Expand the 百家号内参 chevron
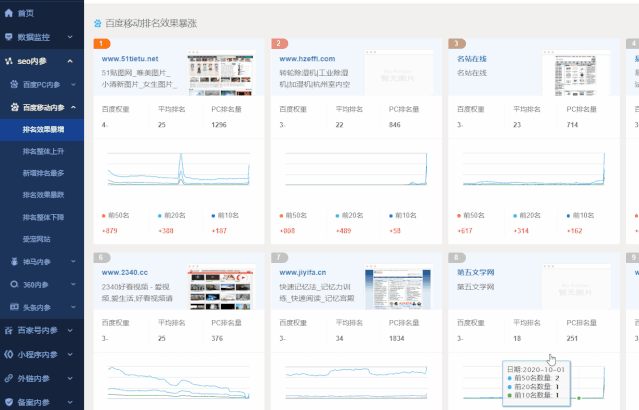Image resolution: width=639 pixels, height=410 pixels. click(x=70, y=331)
